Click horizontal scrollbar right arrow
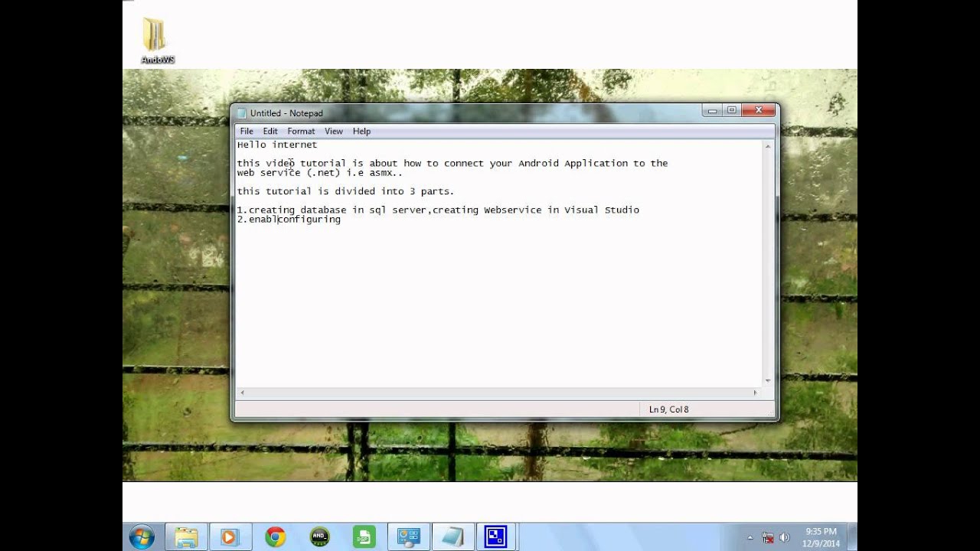 pyautogui.click(x=755, y=393)
